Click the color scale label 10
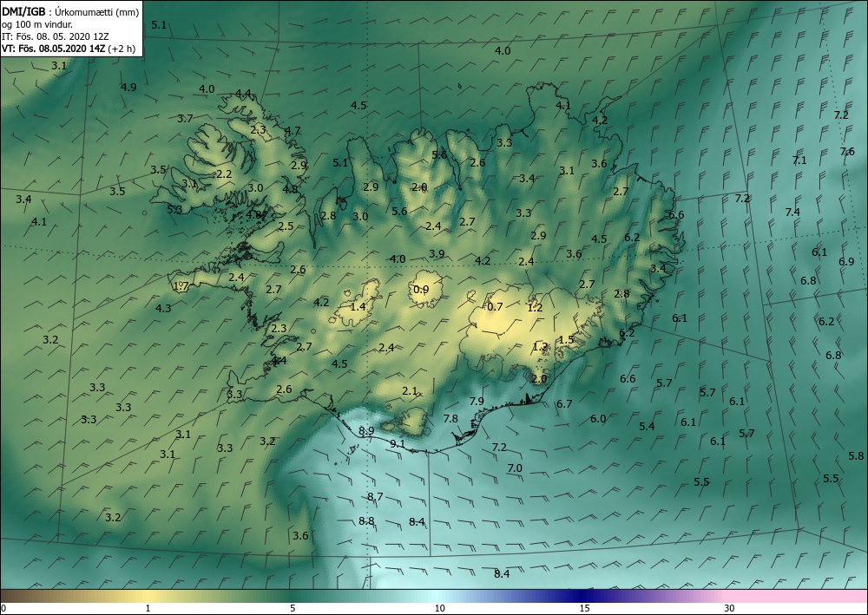Viewport: 868px width, 615px height. (439, 608)
